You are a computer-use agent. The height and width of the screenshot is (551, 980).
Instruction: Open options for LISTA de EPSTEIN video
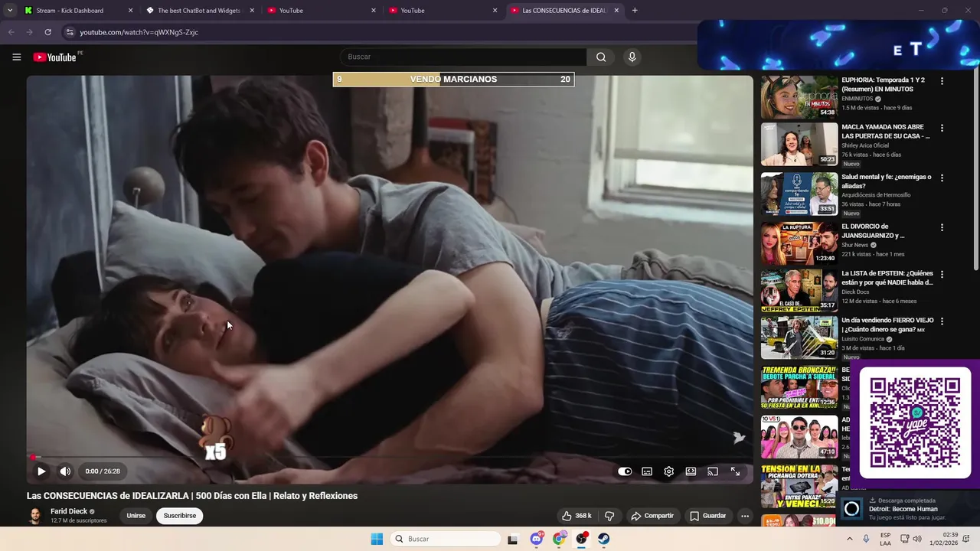[942, 274]
